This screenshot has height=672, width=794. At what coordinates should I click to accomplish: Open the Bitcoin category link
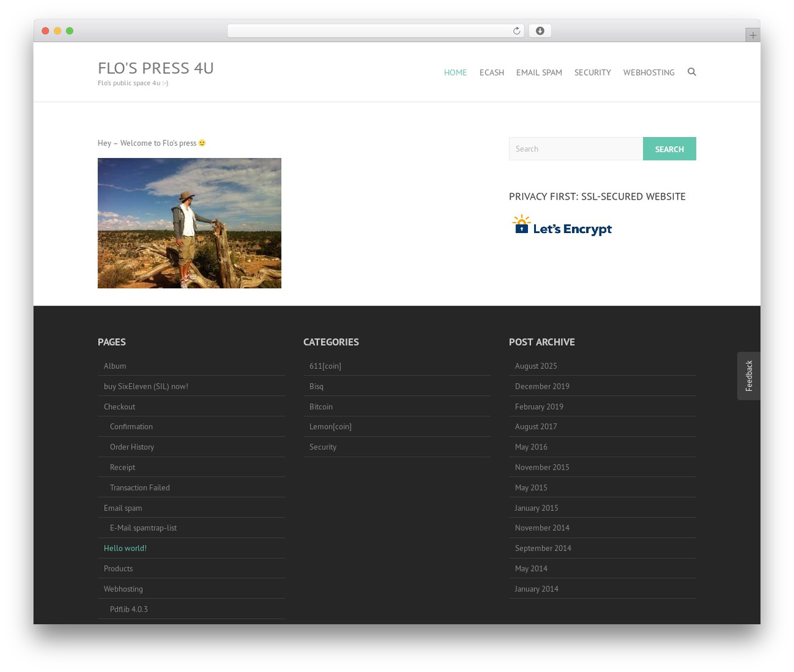(x=321, y=407)
